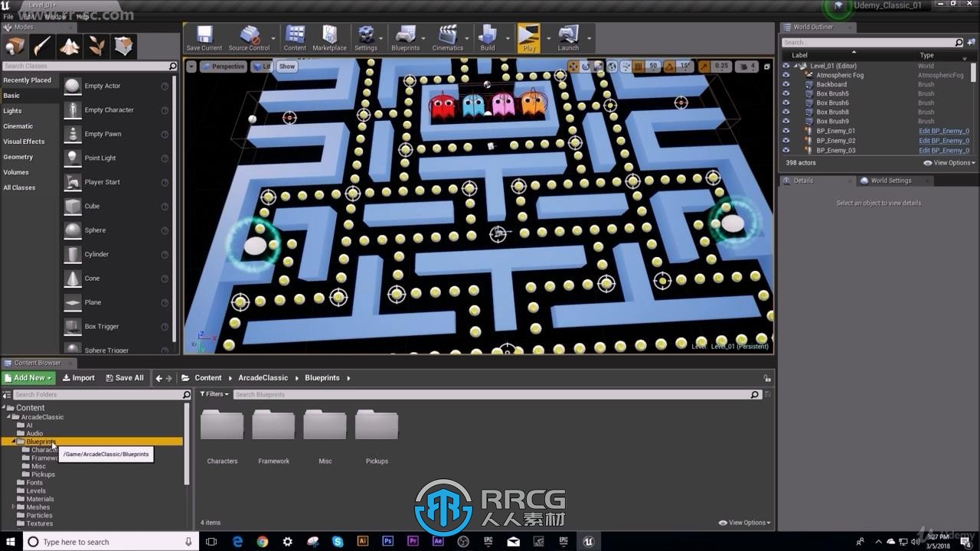
Task: Select the Visual Effects category
Action: tap(24, 142)
